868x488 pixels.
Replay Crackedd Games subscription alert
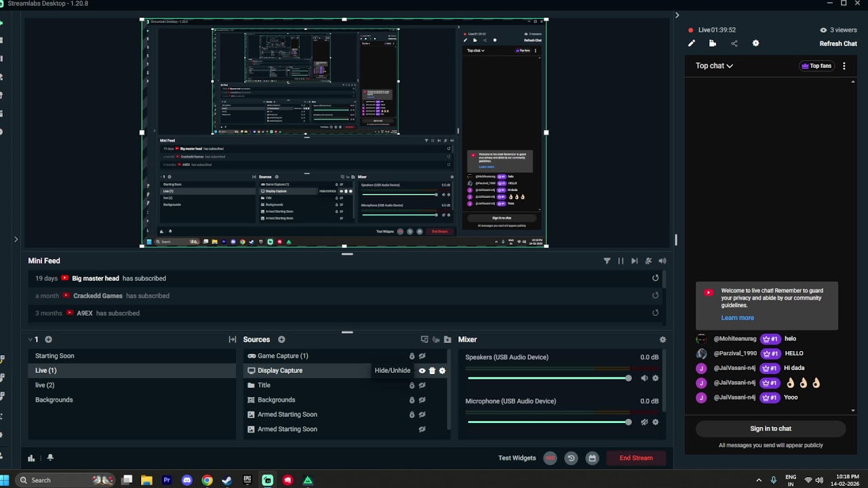pyautogui.click(x=655, y=296)
